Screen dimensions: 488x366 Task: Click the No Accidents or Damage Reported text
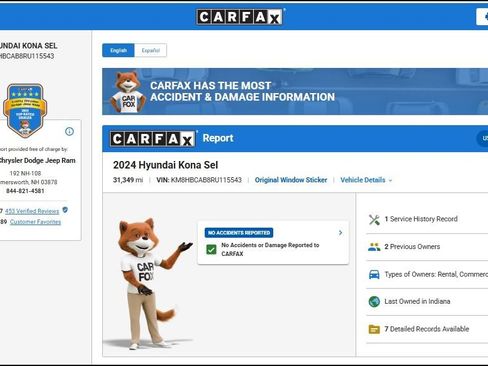click(x=270, y=249)
